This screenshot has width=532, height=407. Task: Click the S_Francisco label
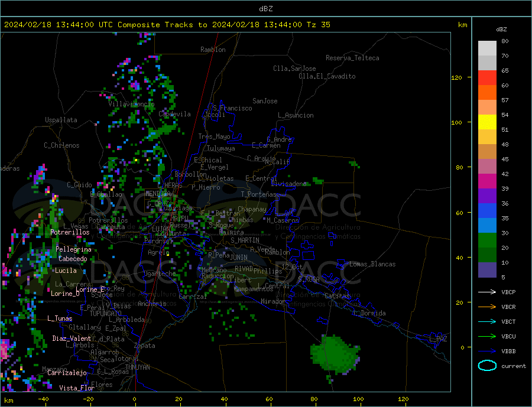(x=232, y=108)
